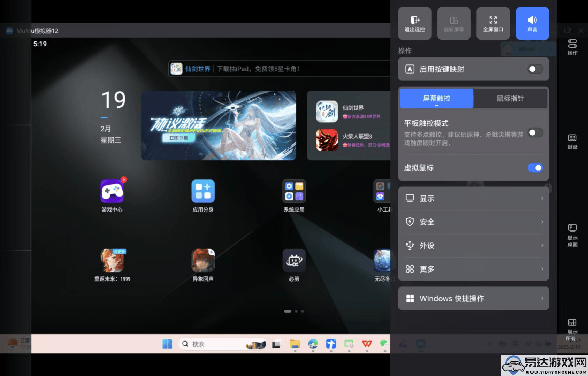Open Microsoft Edge from taskbar

pos(313,344)
